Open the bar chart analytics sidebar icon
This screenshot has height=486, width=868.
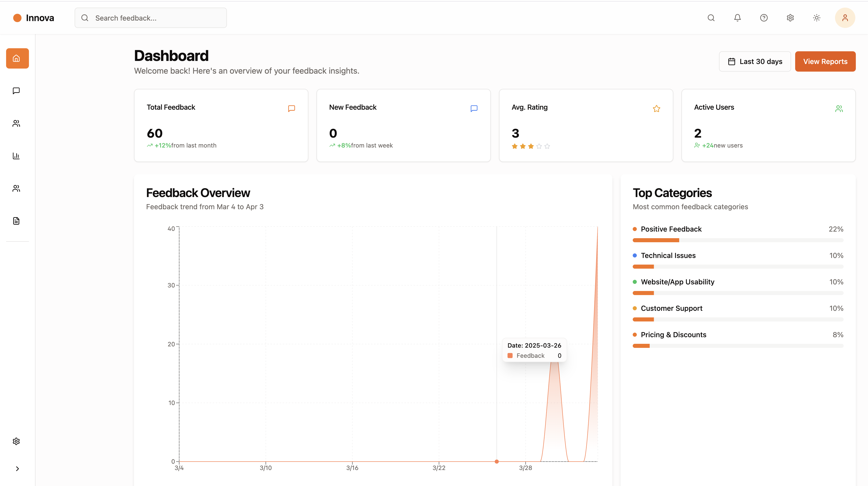16,156
